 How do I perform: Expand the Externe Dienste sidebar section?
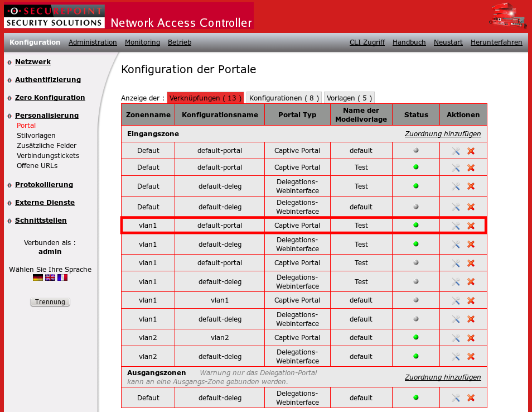coord(45,202)
